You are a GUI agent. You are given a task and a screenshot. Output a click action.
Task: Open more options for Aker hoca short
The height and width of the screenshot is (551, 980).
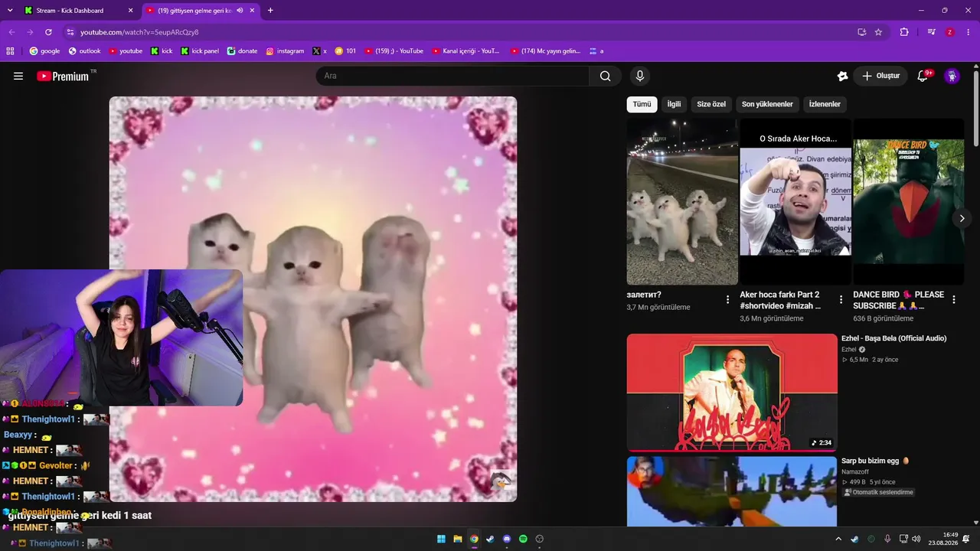tap(841, 300)
